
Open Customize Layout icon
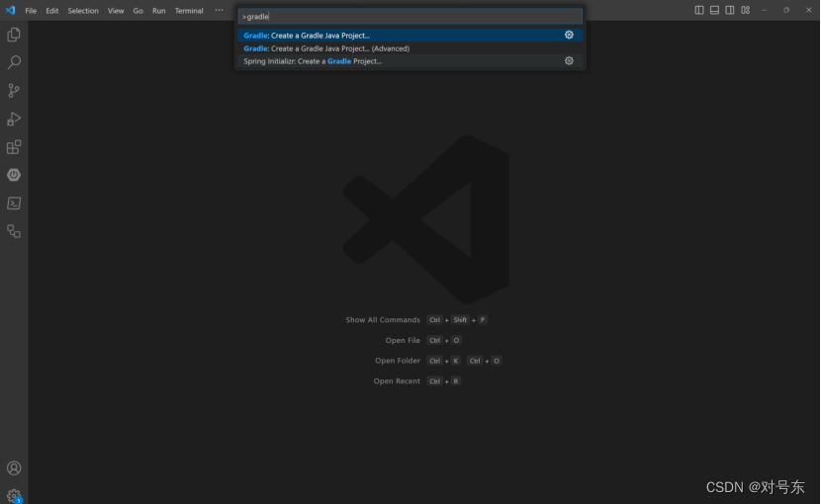745,10
